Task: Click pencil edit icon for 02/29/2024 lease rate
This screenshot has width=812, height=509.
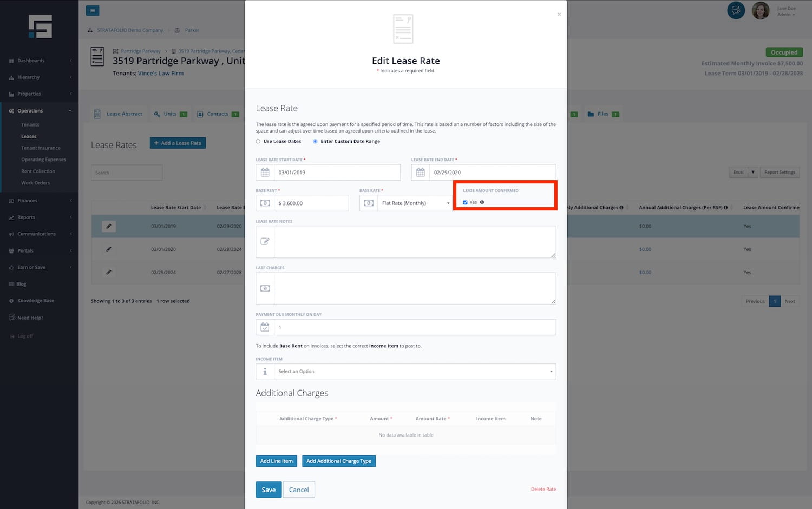Action: (x=109, y=272)
